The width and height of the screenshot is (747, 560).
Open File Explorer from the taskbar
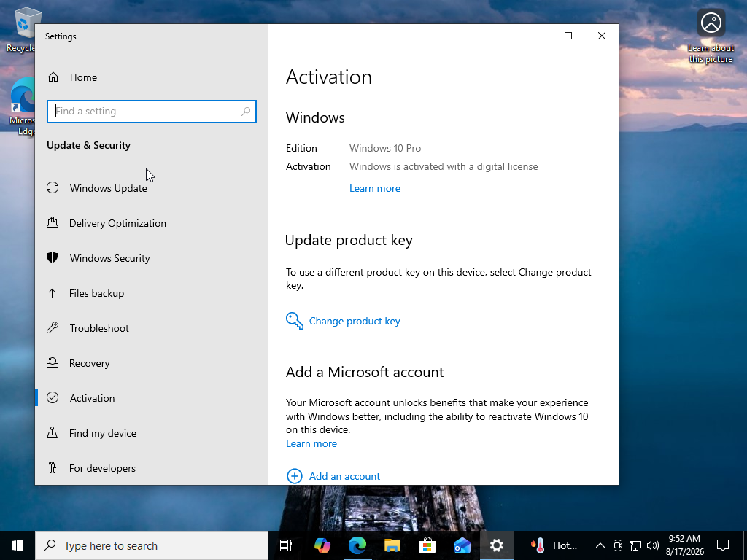pos(392,545)
